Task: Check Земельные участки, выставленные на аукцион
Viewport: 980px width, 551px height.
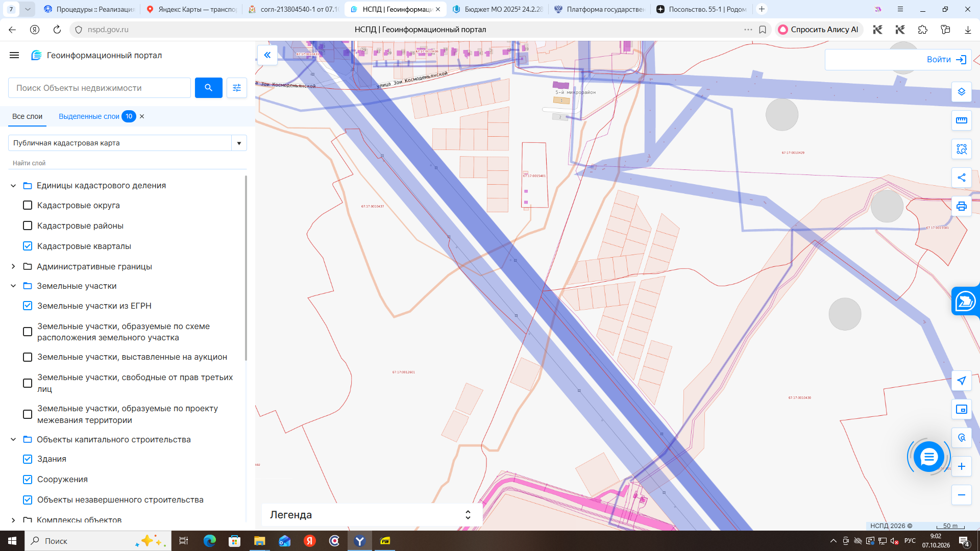Action: pos(28,357)
